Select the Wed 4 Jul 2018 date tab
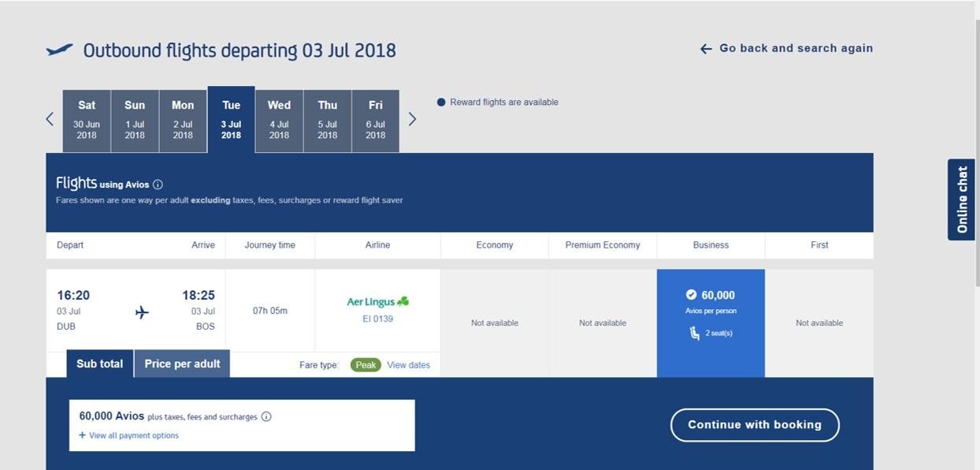 click(279, 121)
